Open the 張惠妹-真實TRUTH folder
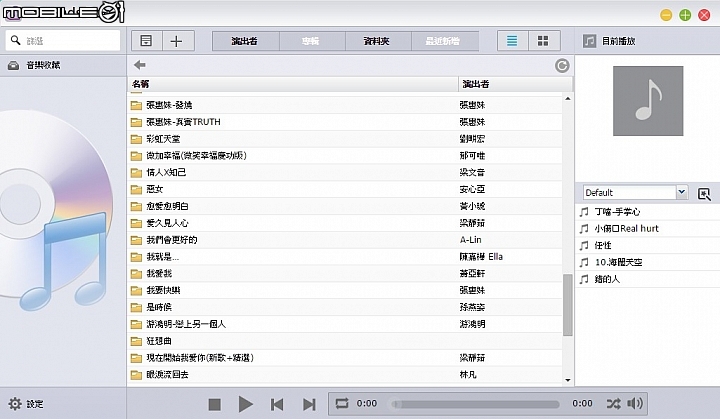720x419 pixels. point(345,122)
